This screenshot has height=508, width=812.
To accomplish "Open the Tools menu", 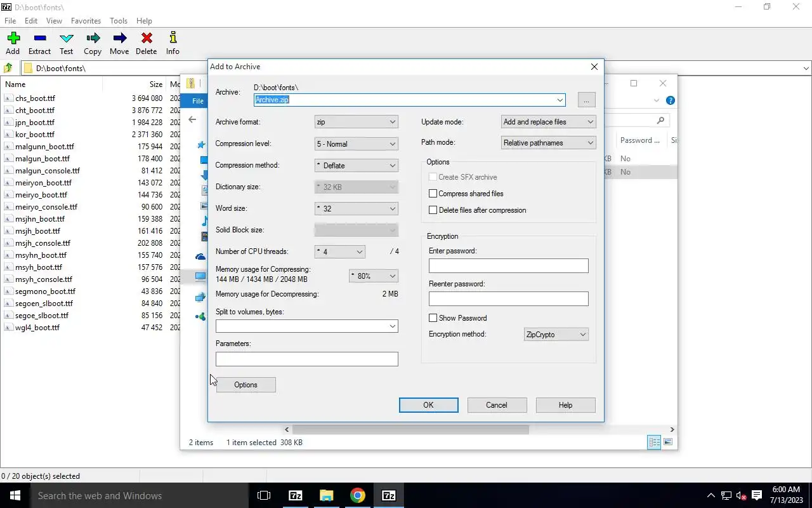I will tap(119, 21).
